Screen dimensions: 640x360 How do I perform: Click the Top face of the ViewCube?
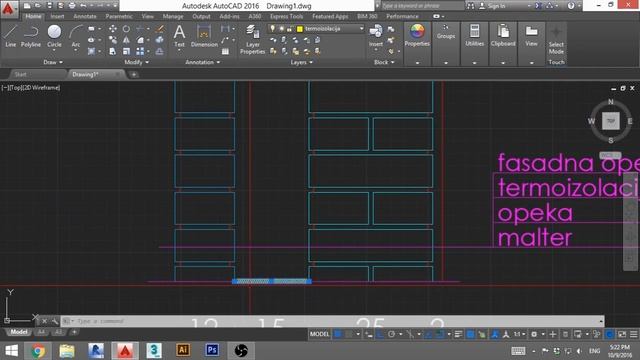tap(611, 121)
